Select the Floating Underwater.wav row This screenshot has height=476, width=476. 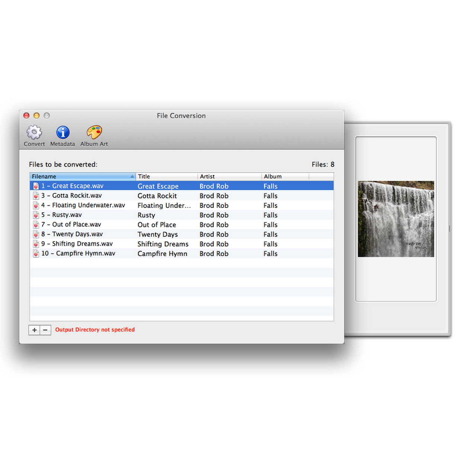89,205
